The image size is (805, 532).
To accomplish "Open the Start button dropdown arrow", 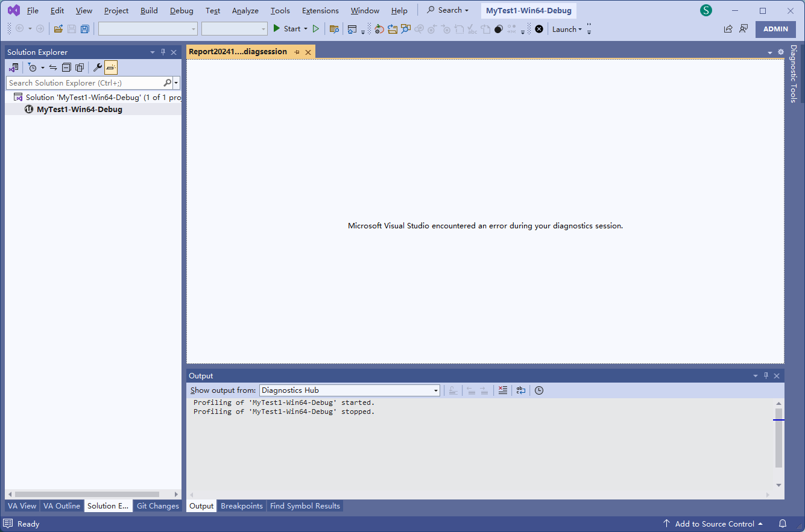I will (x=306, y=29).
